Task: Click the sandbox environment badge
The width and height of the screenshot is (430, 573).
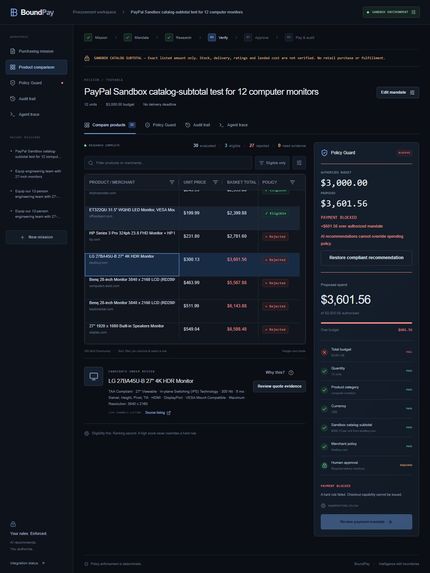Action: [391, 12]
